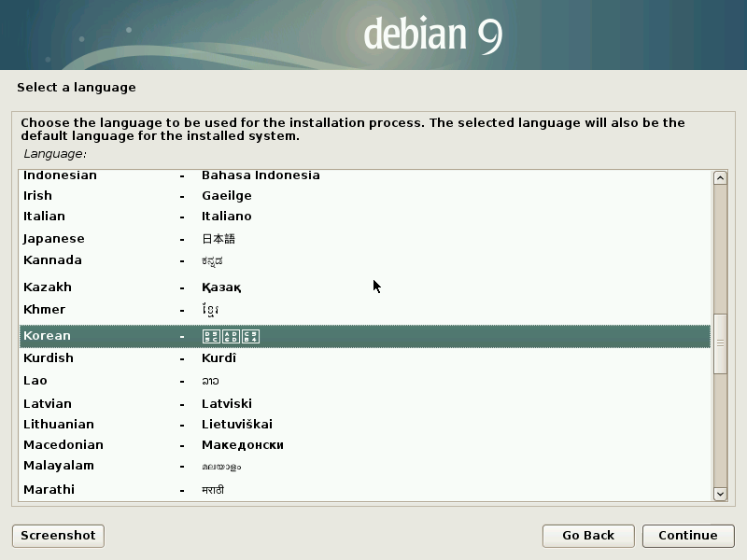747x560 pixels.
Task: Choose Lao from the language list
Action: click(x=35, y=381)
